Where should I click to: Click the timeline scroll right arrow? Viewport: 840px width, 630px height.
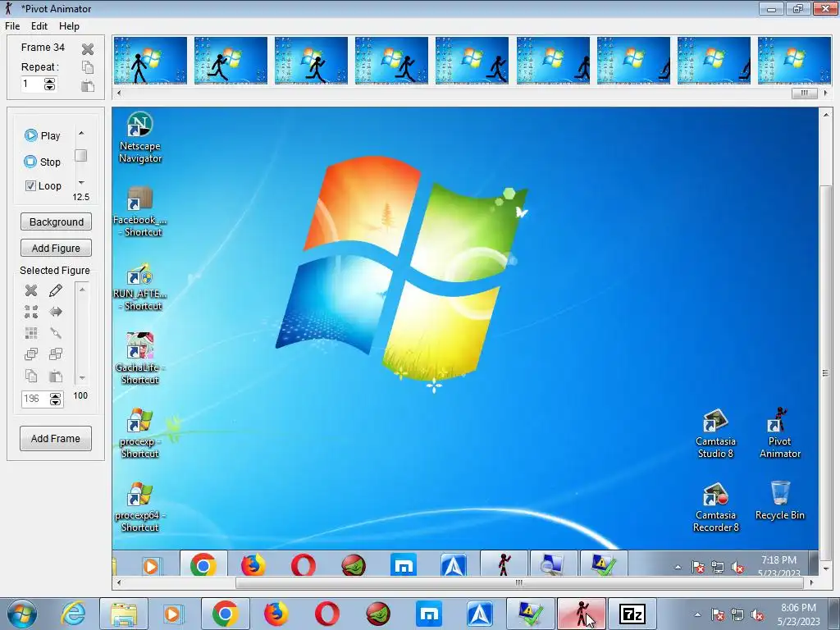point(825,93)
